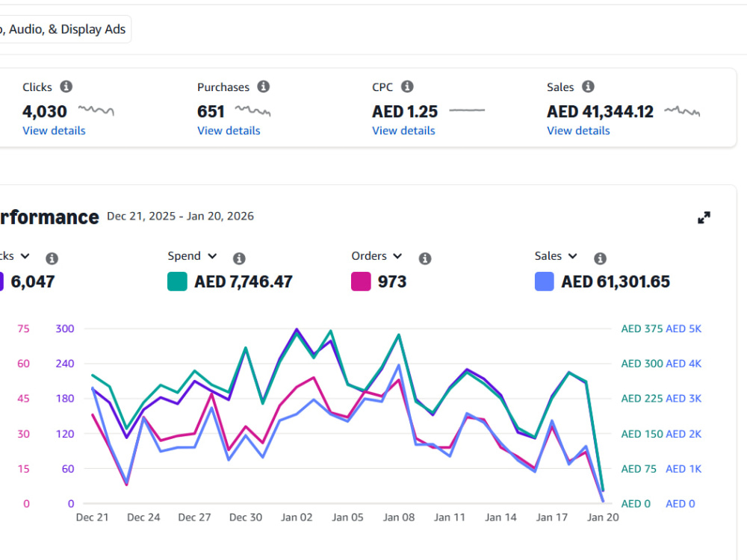Viewport: 747px width, 560px height.
Task: Open View details under Purchases 651
Action: click(229, 131)
